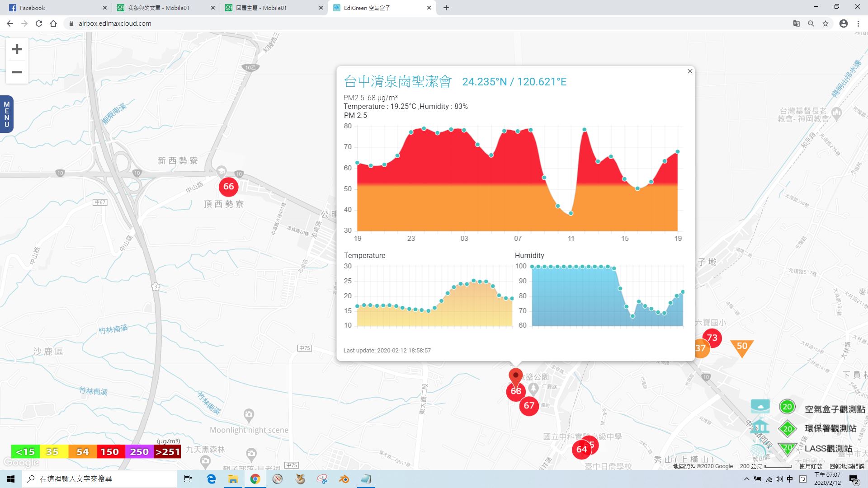Click the last data point on PM 2.5 chart
This screenshot has width=868, height=488.
point(678,152)
